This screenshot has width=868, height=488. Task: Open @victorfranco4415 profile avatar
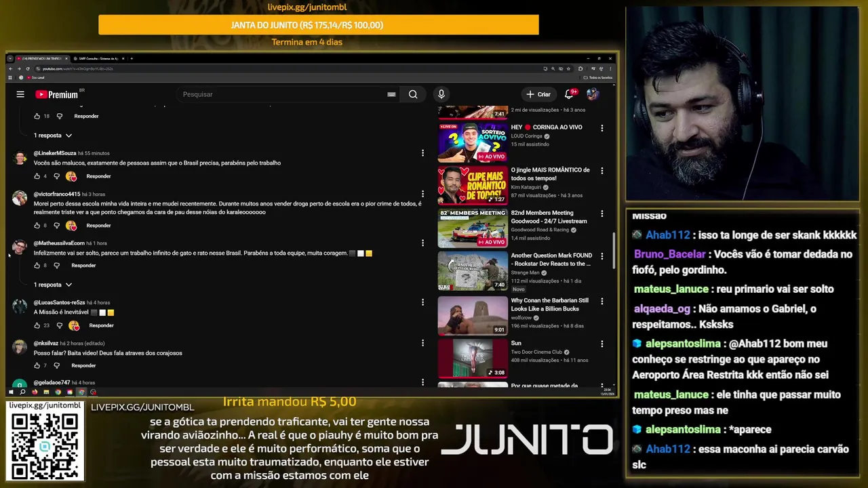20,198
